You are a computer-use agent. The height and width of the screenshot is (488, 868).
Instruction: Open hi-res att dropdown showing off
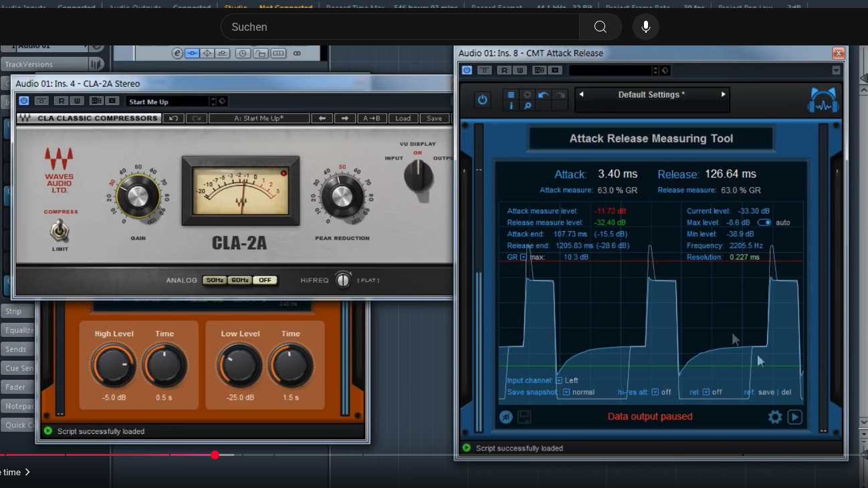pos(655,392)
